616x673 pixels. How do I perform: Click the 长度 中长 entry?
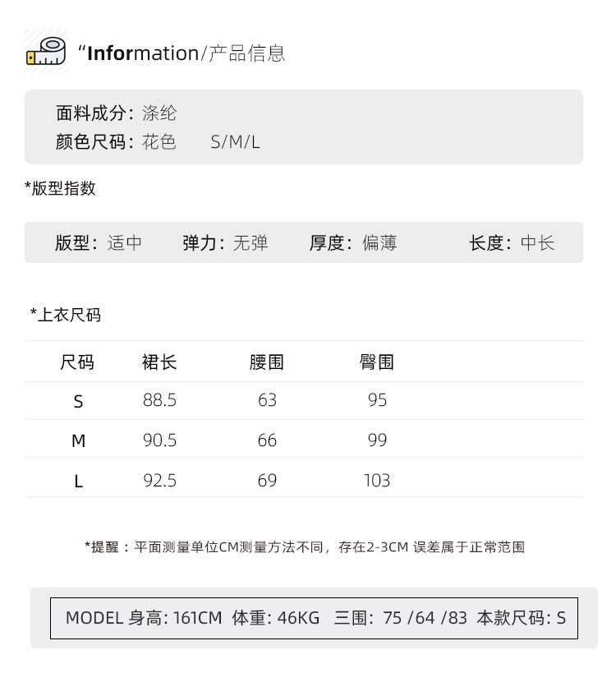click(512, 242)
